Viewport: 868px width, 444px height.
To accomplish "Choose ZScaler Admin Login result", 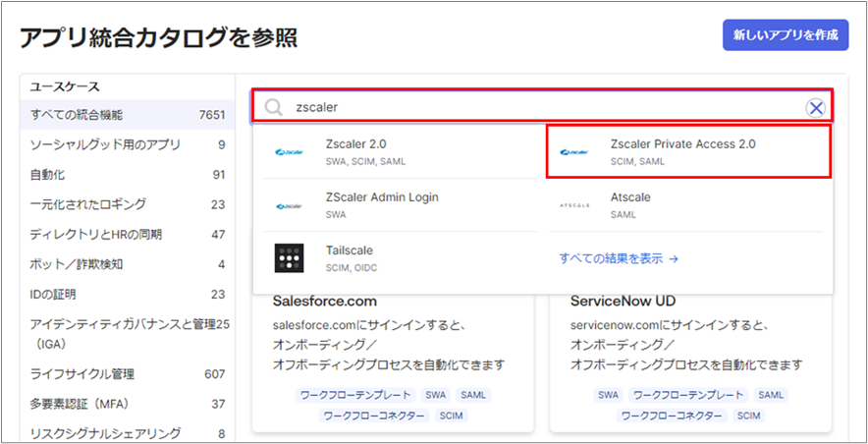I will point(401,205).
